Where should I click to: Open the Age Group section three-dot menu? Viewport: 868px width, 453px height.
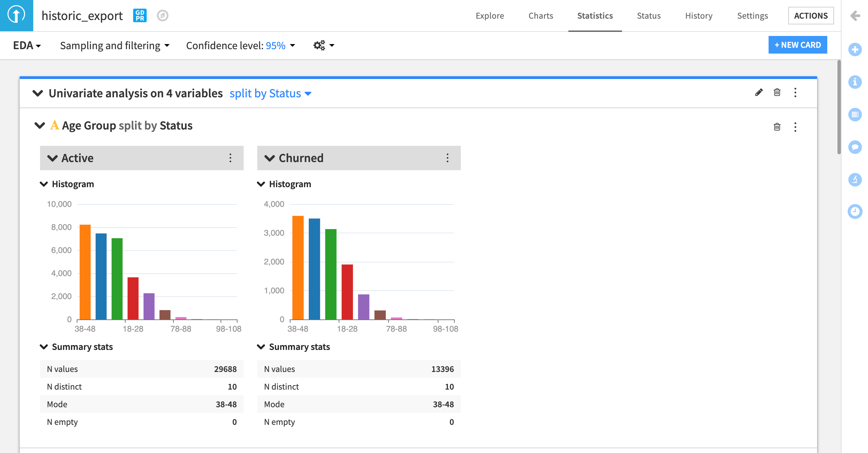pyautogui.click(x=795, y=127)
